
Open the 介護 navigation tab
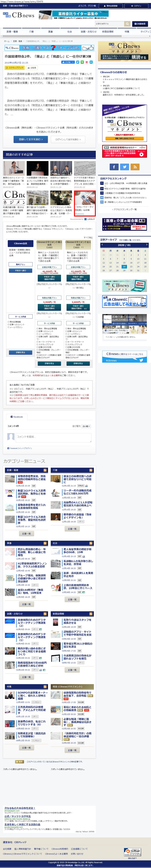[31, 32]
